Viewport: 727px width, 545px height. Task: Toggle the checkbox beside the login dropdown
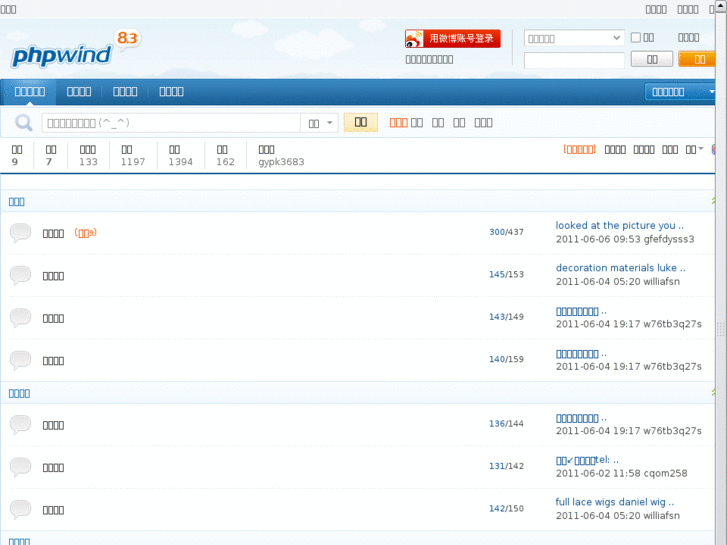coord(636,38)
